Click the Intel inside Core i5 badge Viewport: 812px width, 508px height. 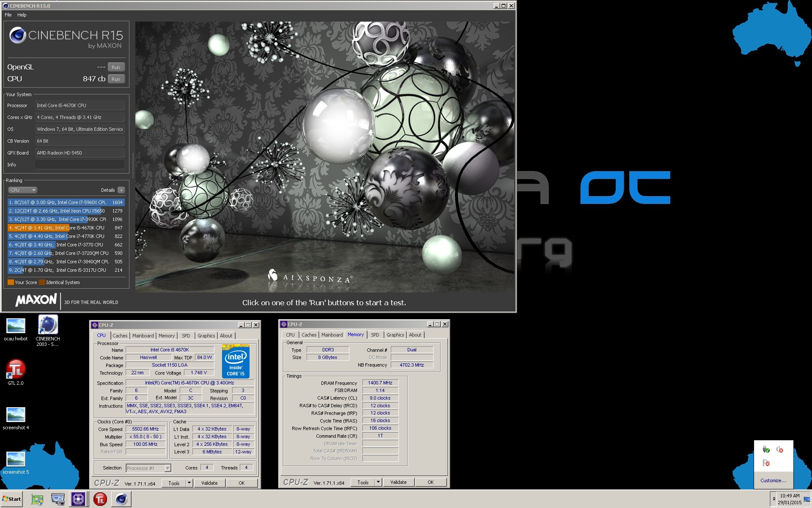(236, 361)
